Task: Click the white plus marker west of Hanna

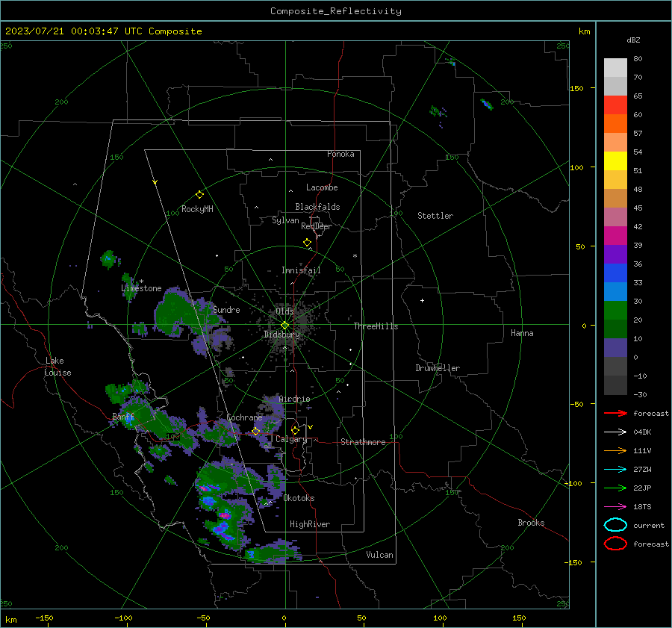Action: (x=422, y=300)
